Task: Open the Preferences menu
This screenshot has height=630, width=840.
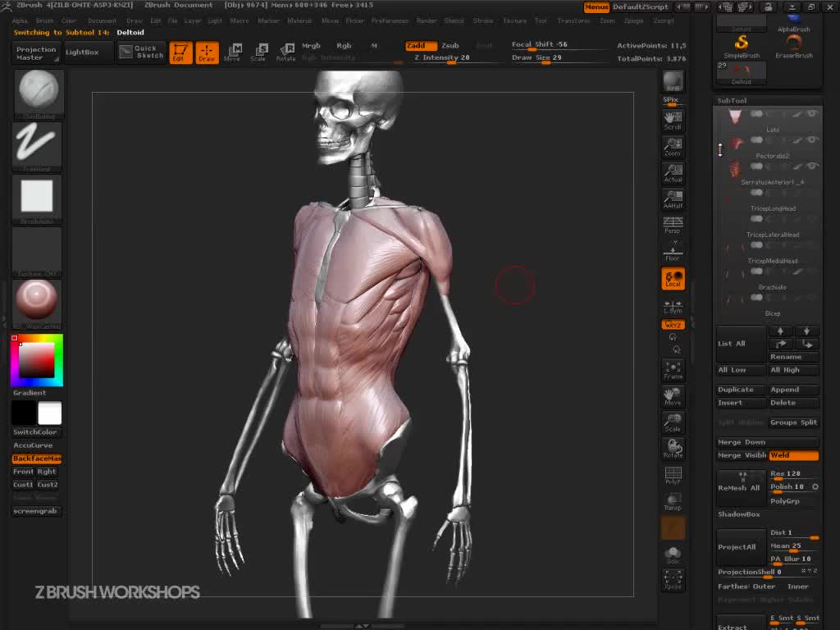Action: [x=390, y=21]
